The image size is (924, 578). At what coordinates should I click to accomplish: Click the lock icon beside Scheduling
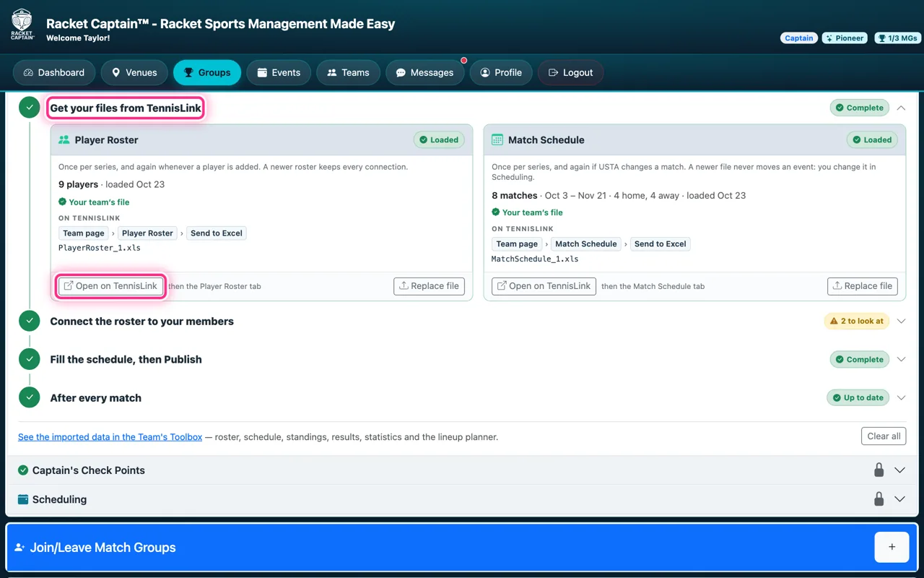tap(879, 499)
